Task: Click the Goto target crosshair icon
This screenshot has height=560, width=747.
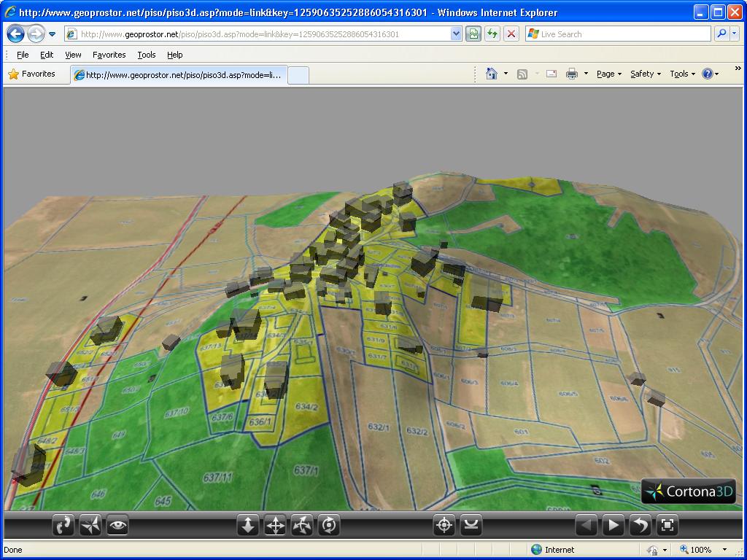Action: tap(444, 525)
